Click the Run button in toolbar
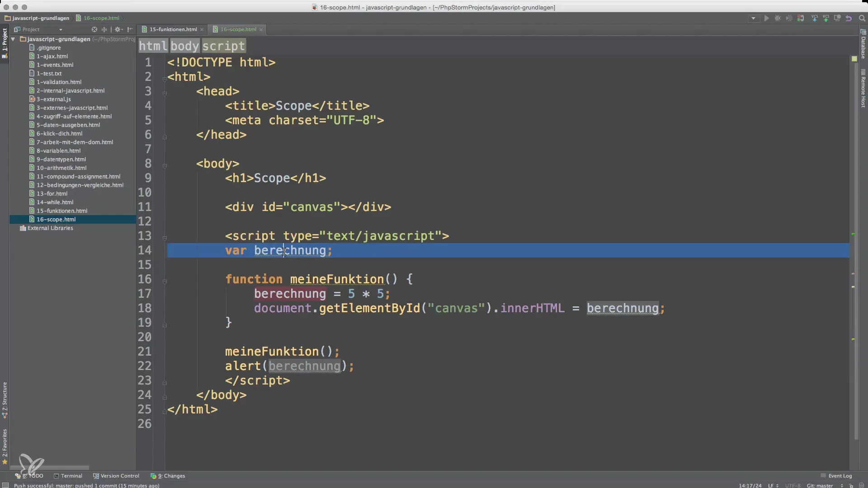The height and width of the screenshot is (488, 868). [x=766, y=19]
